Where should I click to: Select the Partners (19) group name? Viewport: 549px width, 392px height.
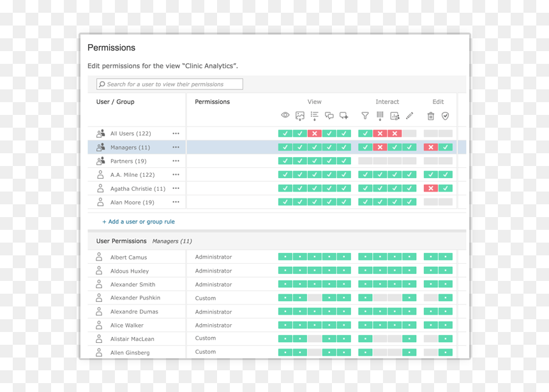128,161
